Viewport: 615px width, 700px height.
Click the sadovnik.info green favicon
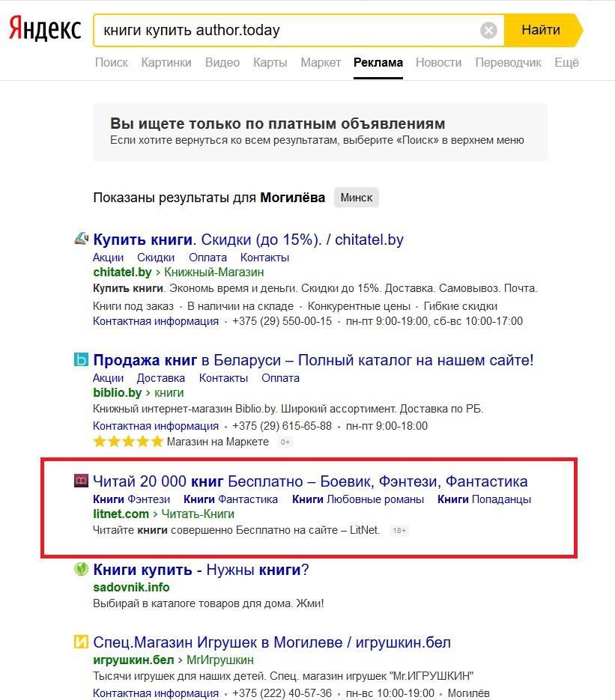point(81,570)
